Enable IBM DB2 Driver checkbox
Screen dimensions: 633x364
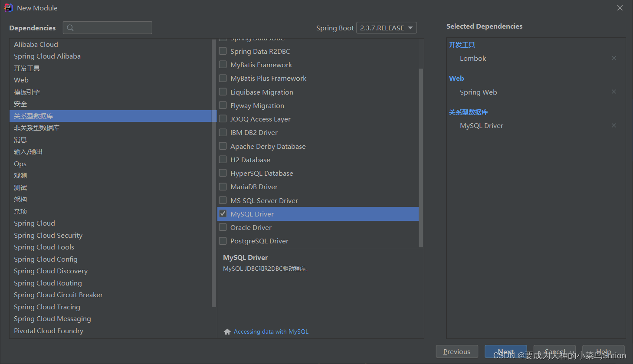223,132
